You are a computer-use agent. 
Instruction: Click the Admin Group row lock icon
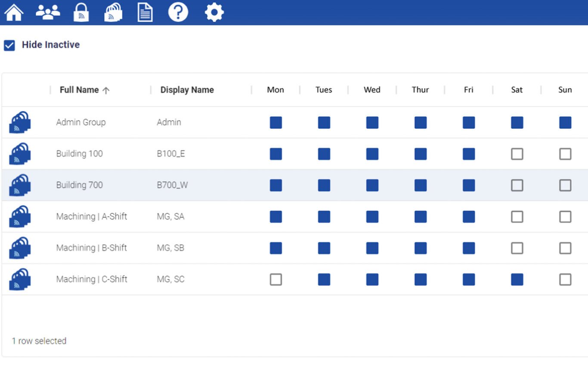click(19, 122)
